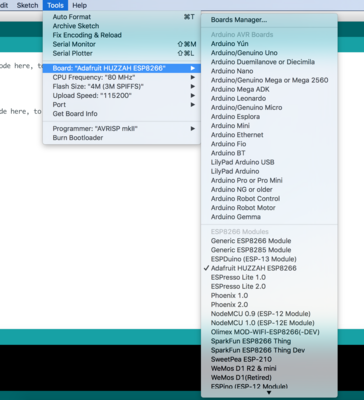Choose Arduino Gemma board
This screenshot has height=400, width=364.
coord(269,217)
